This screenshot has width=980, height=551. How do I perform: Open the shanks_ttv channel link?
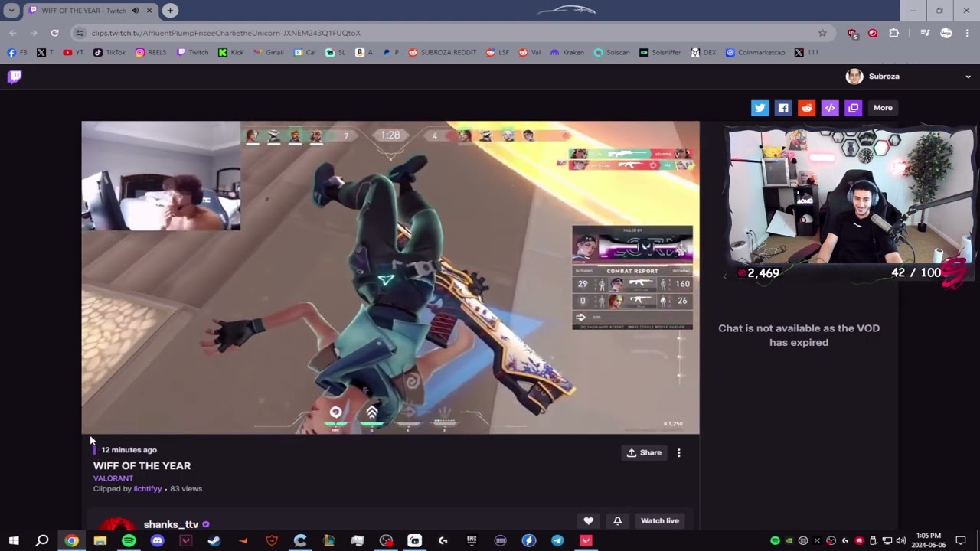(x=171, y=525)
